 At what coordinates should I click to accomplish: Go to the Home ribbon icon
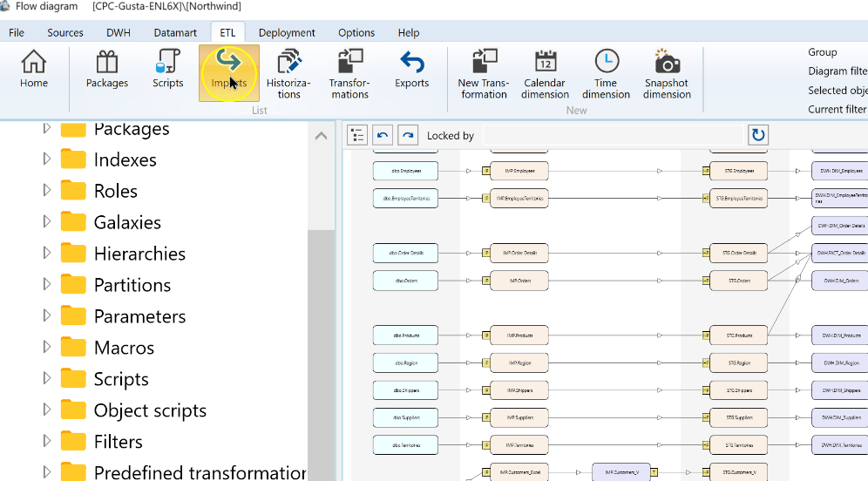34,70
